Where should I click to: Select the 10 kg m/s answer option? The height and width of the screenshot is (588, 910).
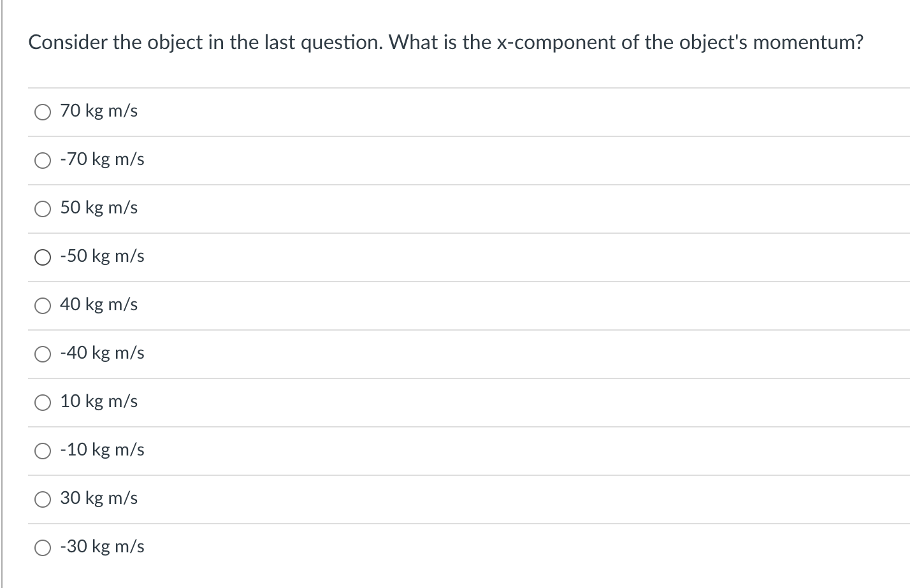click(99, 402)
